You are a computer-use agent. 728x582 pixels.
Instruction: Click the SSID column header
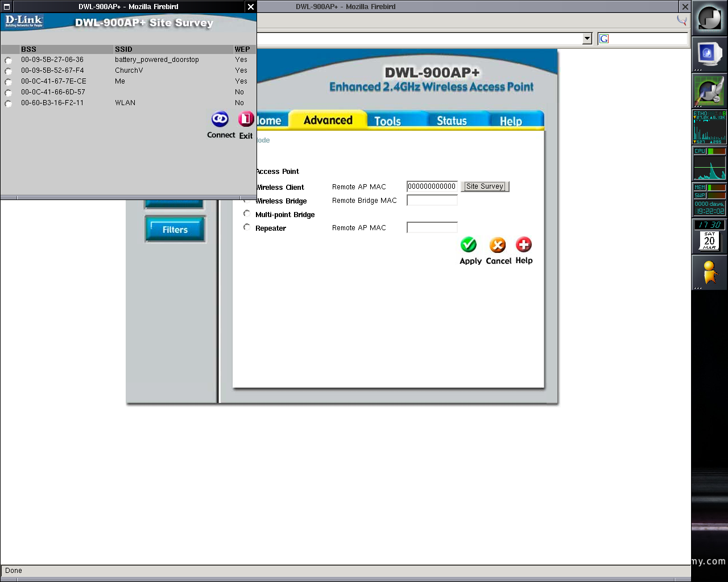pyautogui.click(x=123, y=49)
